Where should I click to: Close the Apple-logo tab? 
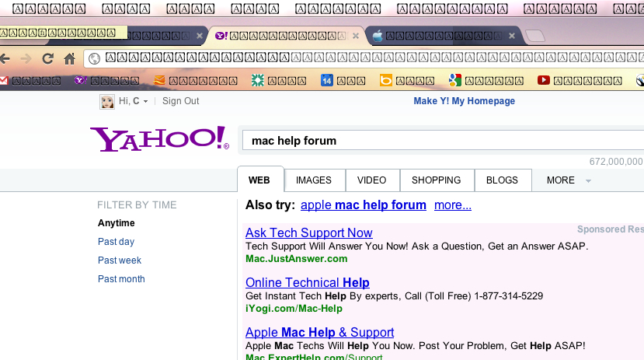click(512, 36)
